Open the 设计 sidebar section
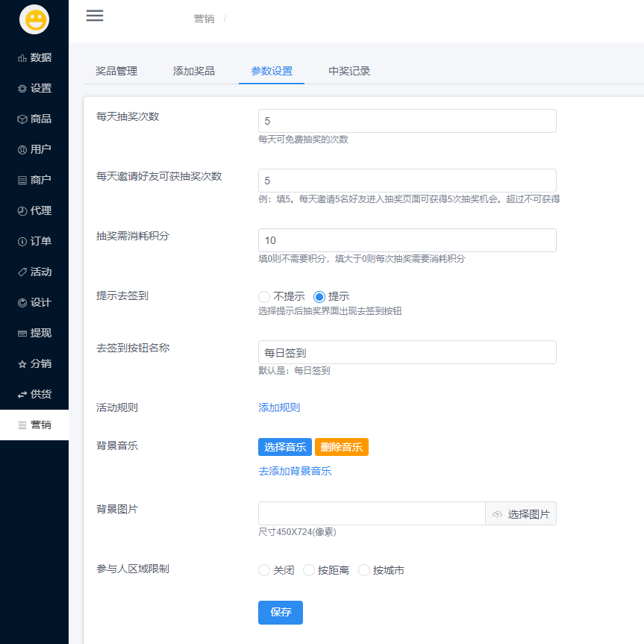 (34, 302)
